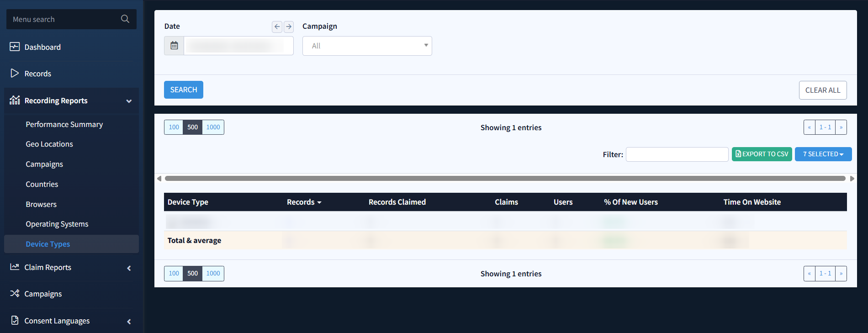Image resolution: width=868 pixels, height=333 pixels.
Task: Select 1000 entries per page at top
Action: click(213, 127)
